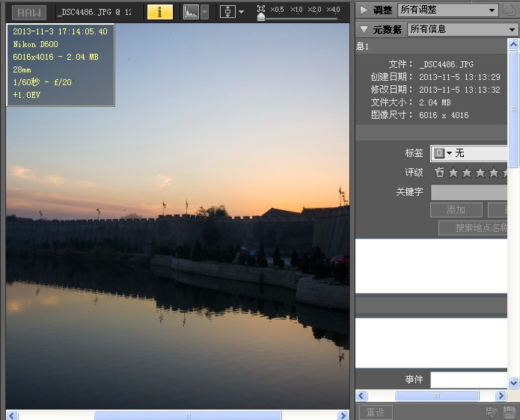520x420 pixels.
Task: Click the 搜索地点名称 button
Action: pos(473,227)
